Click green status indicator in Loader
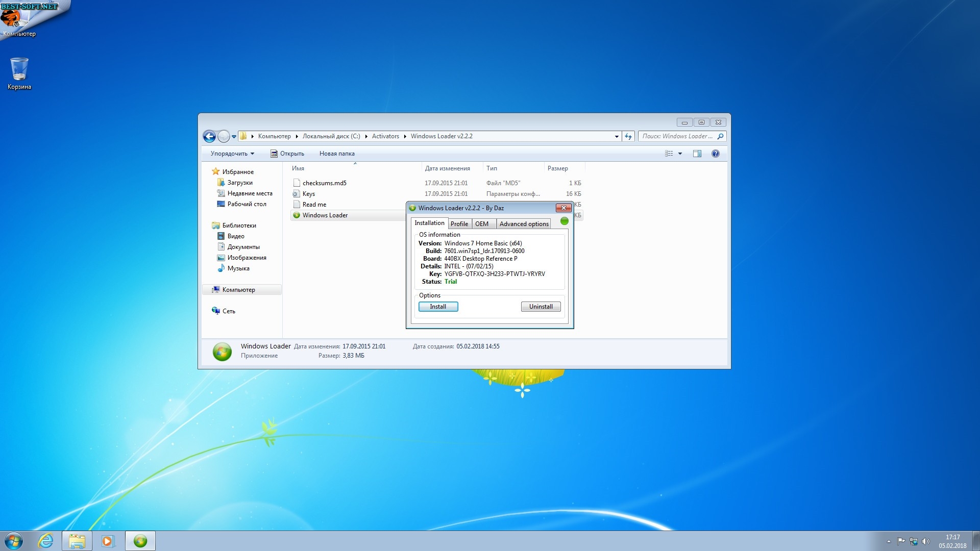Screen dimensions: 980x551 click(565, 221)
